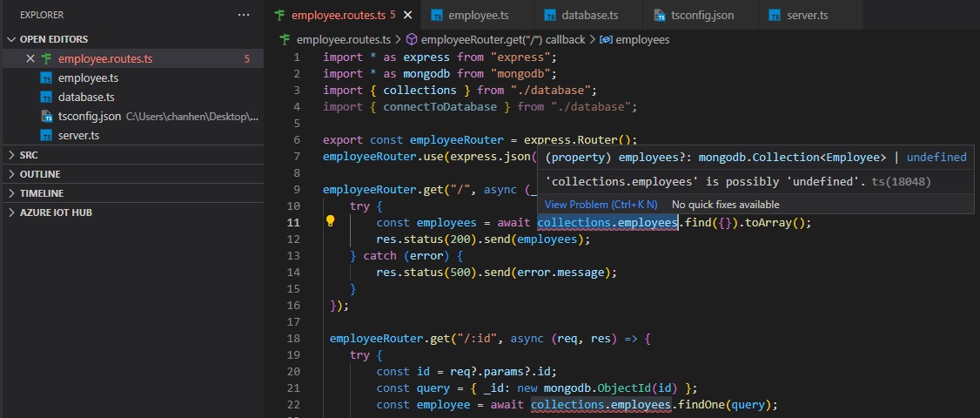
Task: Click the employeeRouter.get callback breadcrumb
Action: [x=502, y=39]
